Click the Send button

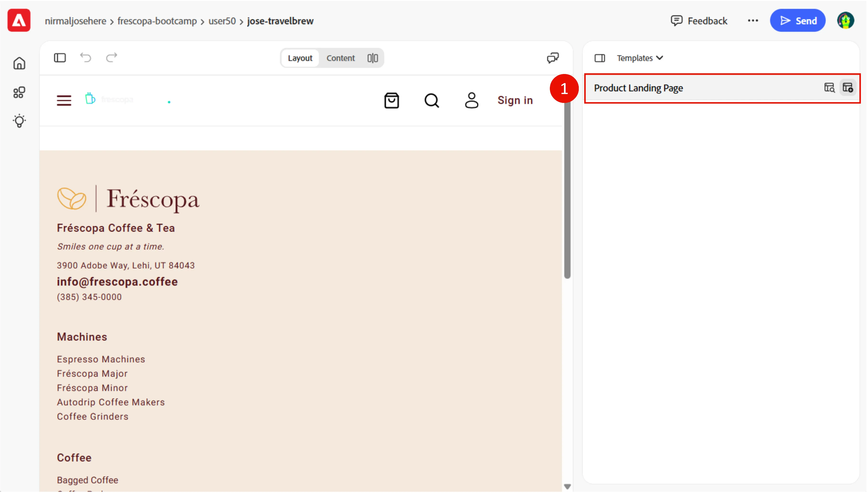point(798,21)
